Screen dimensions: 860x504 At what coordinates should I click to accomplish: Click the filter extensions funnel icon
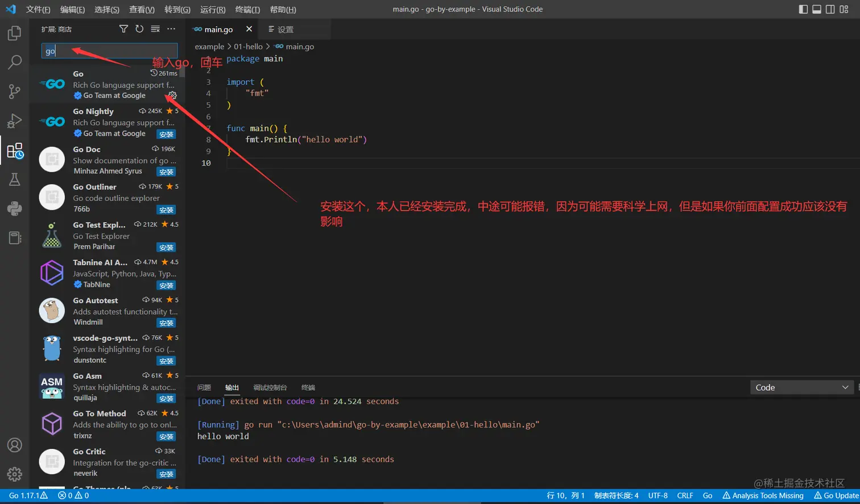click(x=123, y=29)
